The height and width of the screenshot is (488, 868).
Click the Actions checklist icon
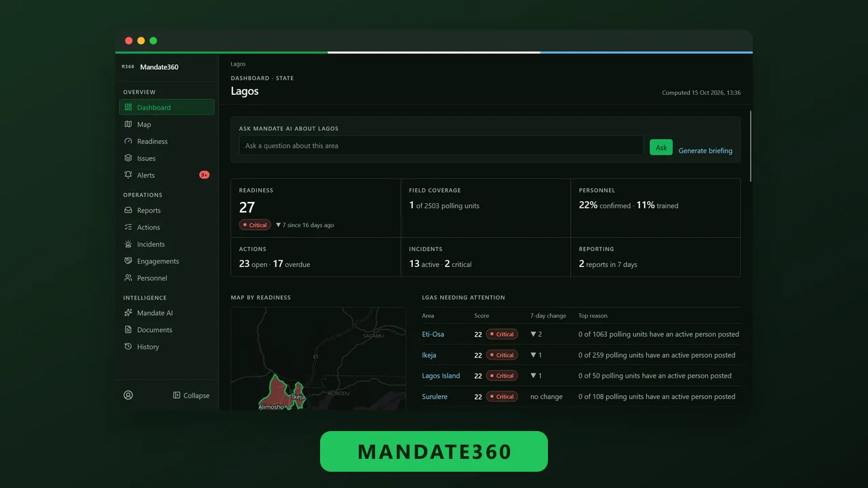click(x=128, y=227)
